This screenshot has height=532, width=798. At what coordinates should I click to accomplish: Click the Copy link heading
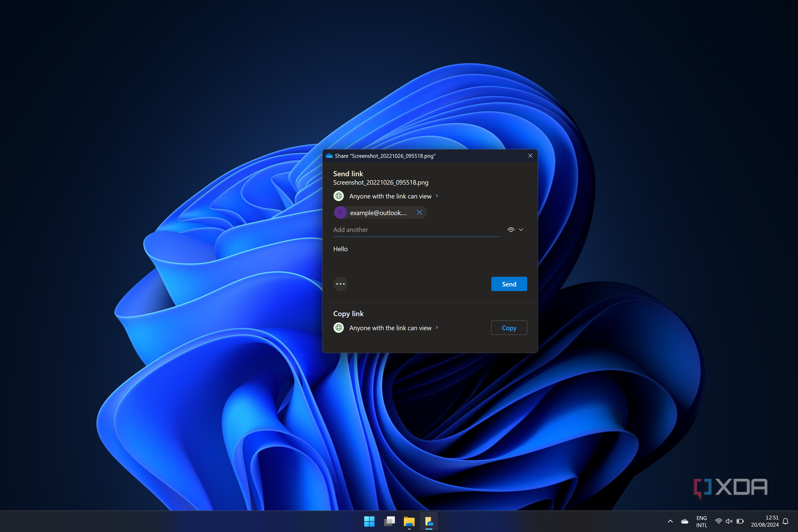(348, 313)
